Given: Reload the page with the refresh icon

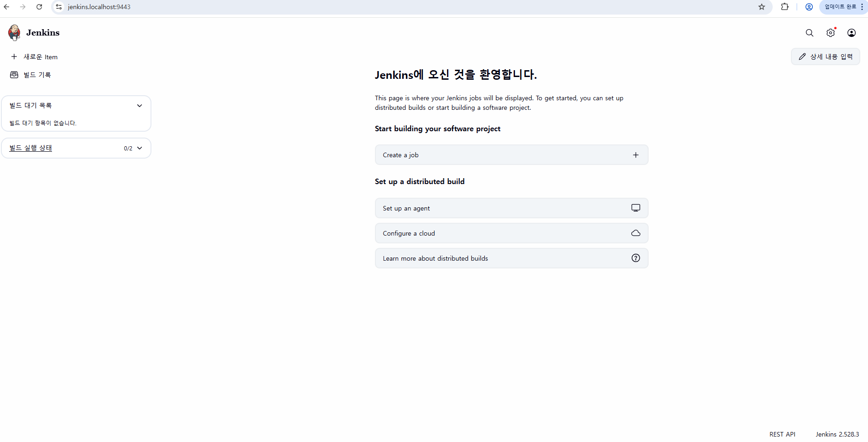Looking at the screenshot, I should tap(39, 7).
